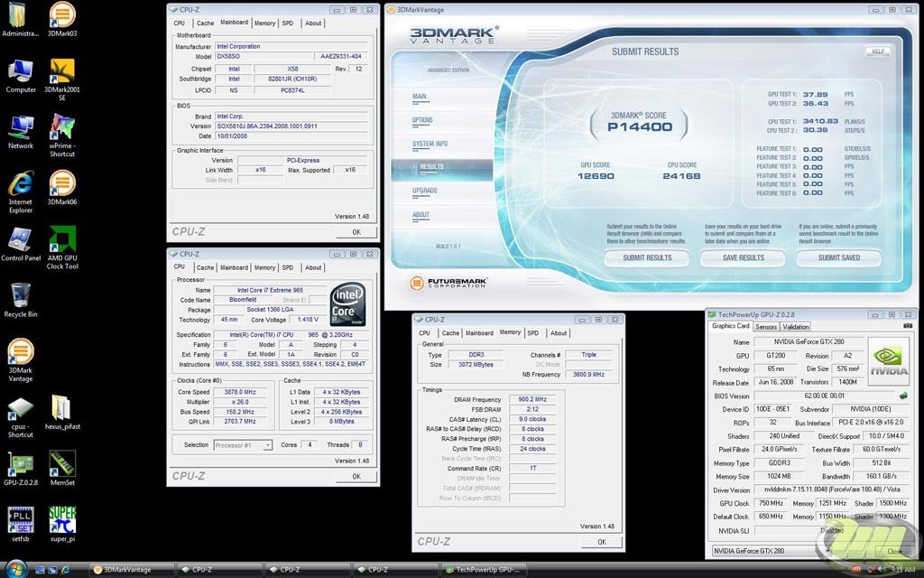Viewport: 924px width, 578px height.
Task: Open About tab in the CPU-Z motherboard window
Action: tap(313, 23)
